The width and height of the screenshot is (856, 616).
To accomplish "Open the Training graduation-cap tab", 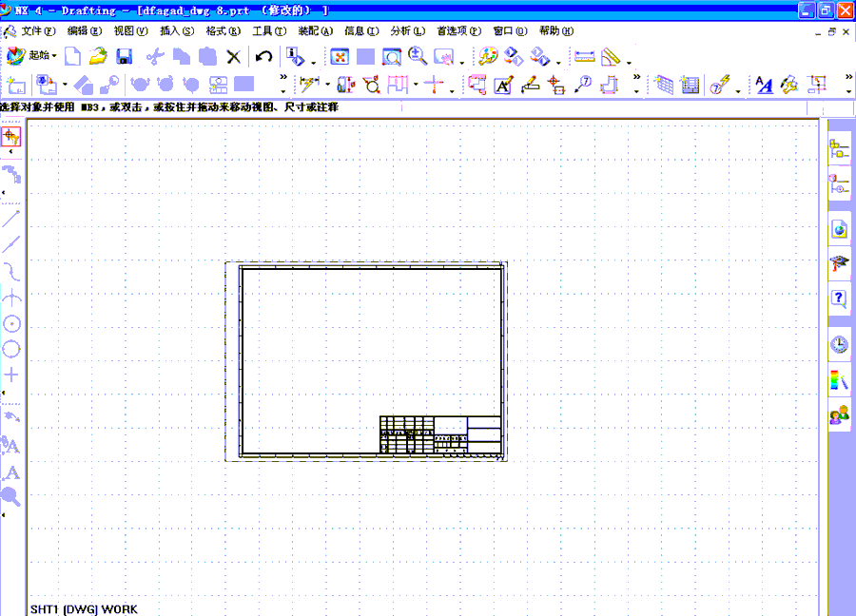I will tap(839, 264).
